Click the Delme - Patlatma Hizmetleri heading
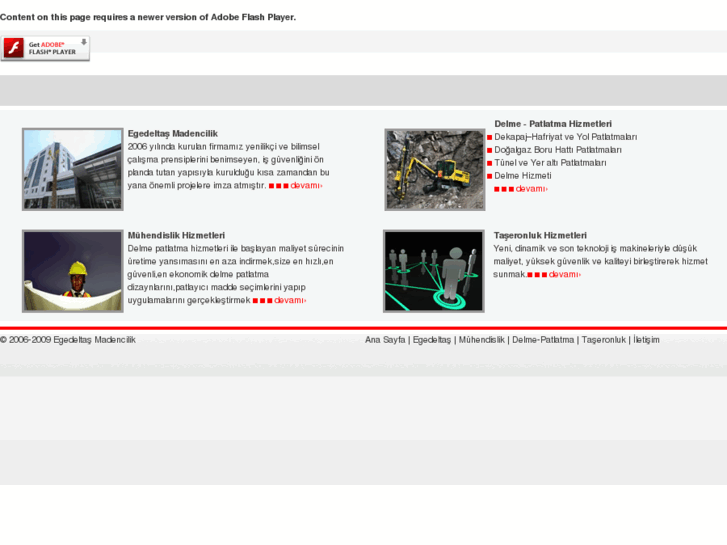This screenshot has height=545, width=727. pyautogui.click(x=553, y=124)
